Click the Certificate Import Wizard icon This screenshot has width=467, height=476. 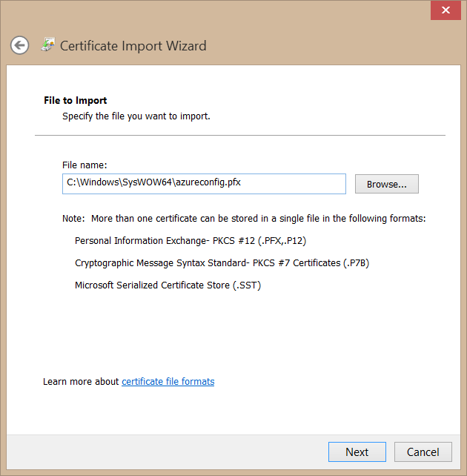click(x=47, y=45)
